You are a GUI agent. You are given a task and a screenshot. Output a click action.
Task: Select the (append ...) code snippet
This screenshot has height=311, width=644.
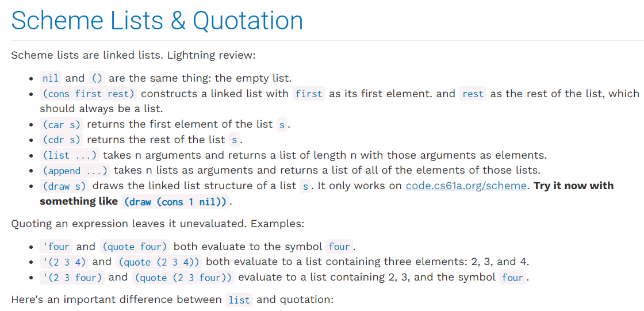tap(75, 171)
